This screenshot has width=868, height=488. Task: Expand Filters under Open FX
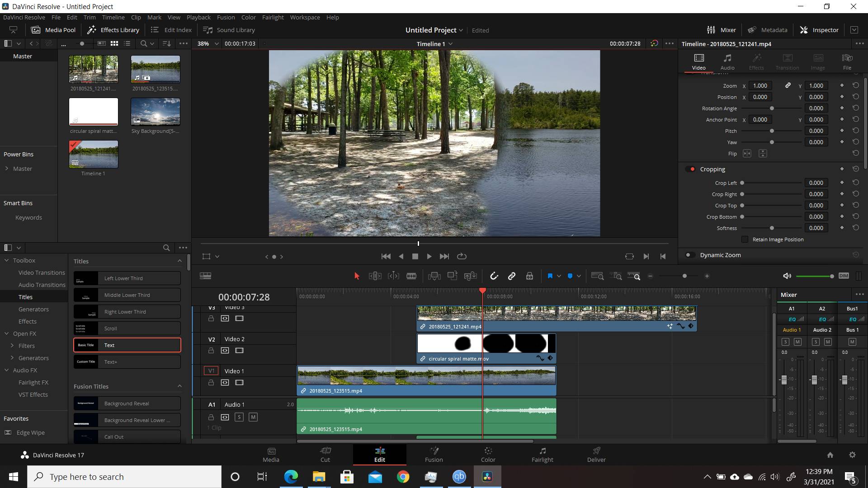[12, 346]
